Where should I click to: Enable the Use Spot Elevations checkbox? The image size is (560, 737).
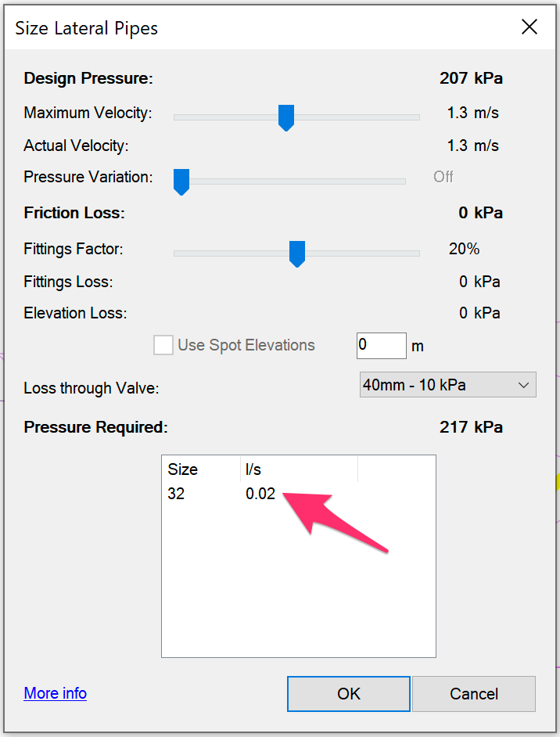pyautogui.click(x=163, y=345)
